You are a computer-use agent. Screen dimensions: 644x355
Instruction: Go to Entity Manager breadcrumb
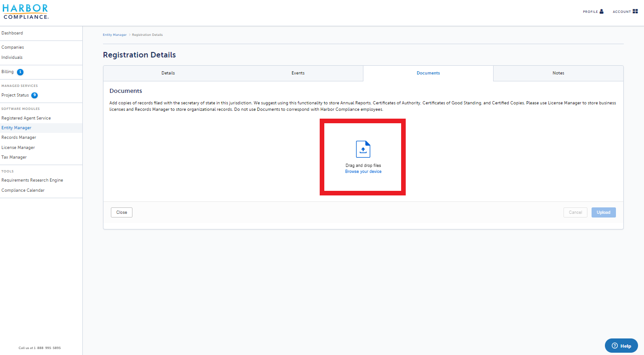pyautogui.click(x=115, y=35)
